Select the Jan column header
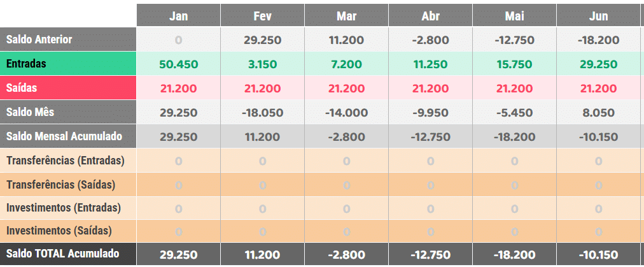 179,15
